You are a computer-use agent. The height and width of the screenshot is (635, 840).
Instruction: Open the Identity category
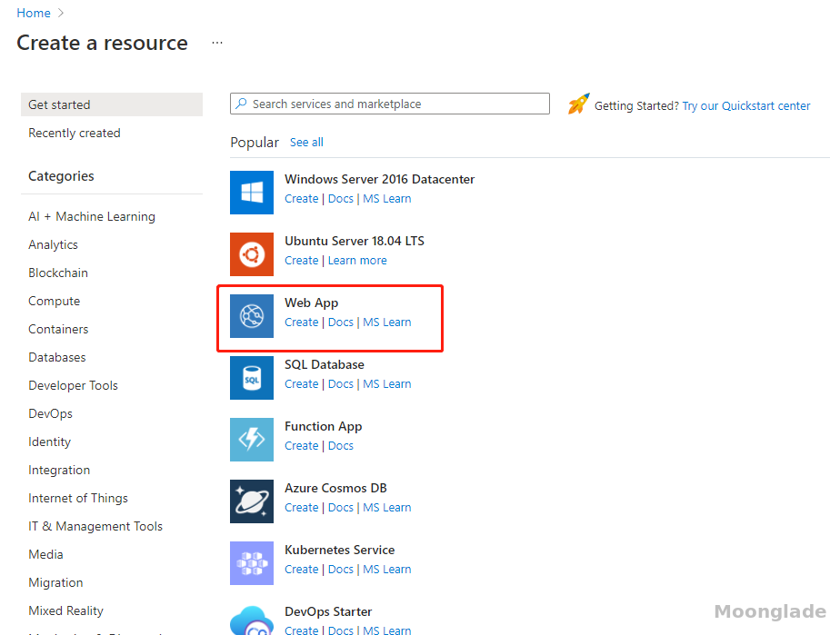point(49,442)
